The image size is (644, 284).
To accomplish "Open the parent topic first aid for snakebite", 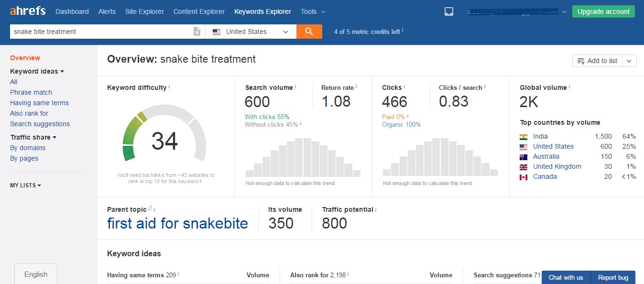I will (x=177, y=223).
